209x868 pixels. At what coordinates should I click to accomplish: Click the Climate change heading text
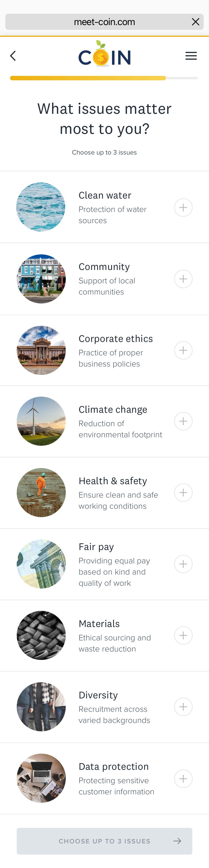[x=113, y=409]
